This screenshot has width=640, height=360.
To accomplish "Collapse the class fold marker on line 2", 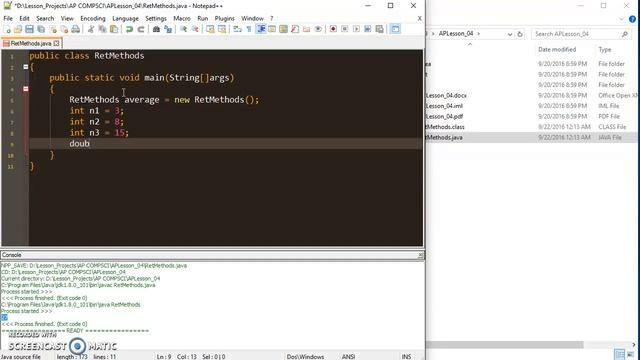I will (x=26, y=67).
